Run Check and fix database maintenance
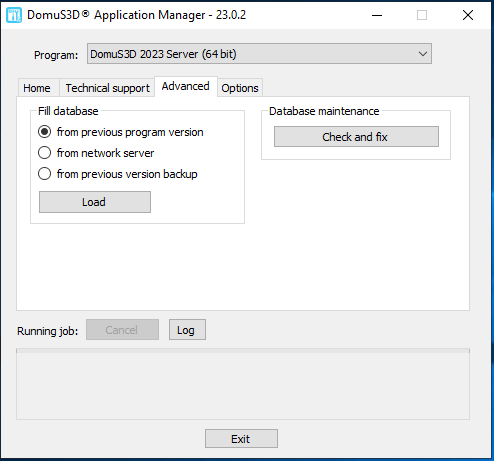494x461 pixels. pos(356,137)
